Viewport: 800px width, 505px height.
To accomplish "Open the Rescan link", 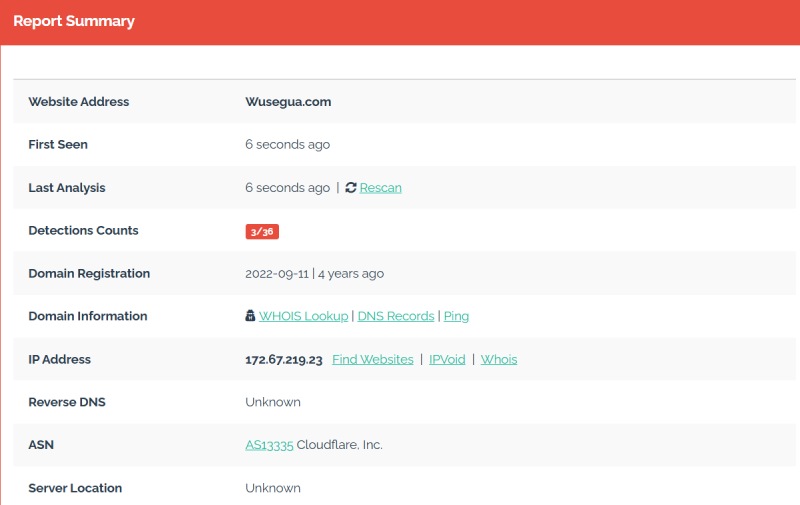I will 381,188.
